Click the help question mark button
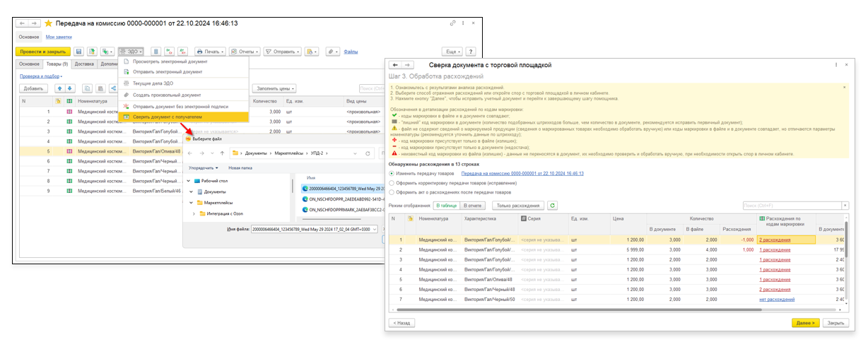Image resolution: width=868 pixels, height=342 pixels. pos(470,52)
